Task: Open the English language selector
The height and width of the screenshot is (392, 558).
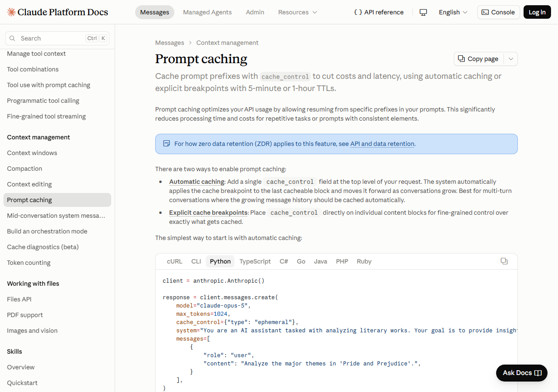Action: [x=453, y=12]
